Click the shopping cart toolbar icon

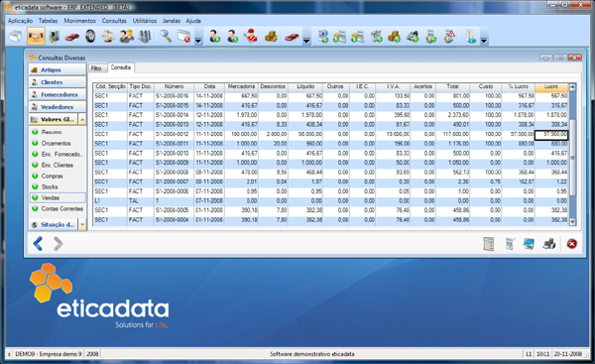pos(376,37)
